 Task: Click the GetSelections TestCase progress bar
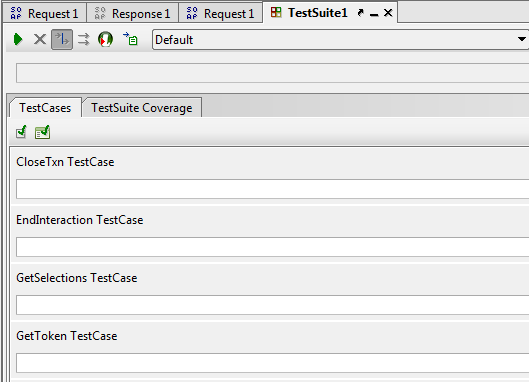pos(272,305)
